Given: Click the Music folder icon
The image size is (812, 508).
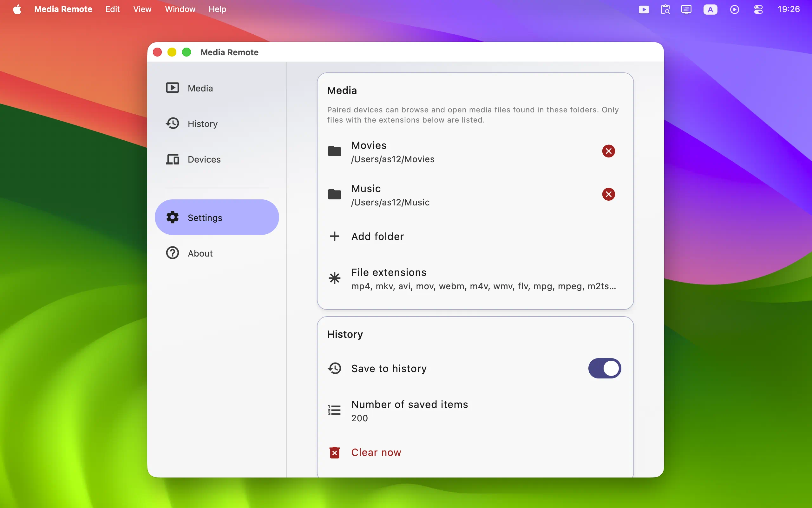Looking at the screenshot, I should pyautogui.click(x=335, y=194).
